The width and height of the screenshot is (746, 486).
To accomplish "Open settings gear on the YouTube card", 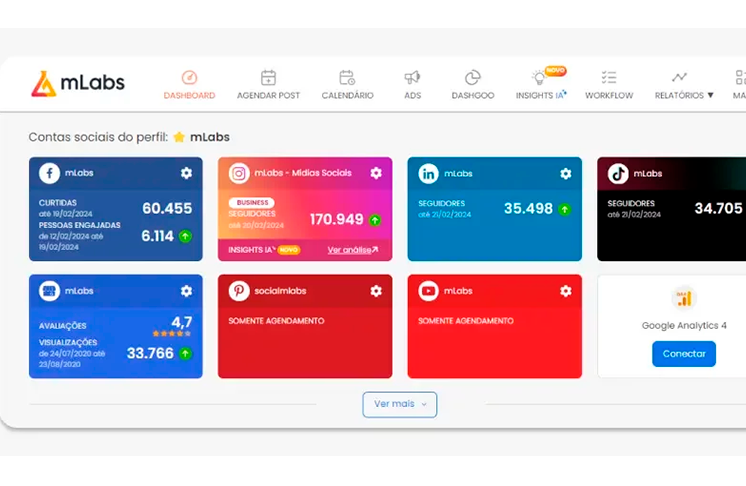I will tap(565, 291).
